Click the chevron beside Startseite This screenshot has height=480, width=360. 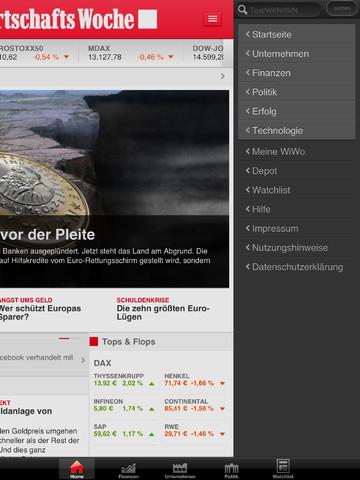click(248, 34)
